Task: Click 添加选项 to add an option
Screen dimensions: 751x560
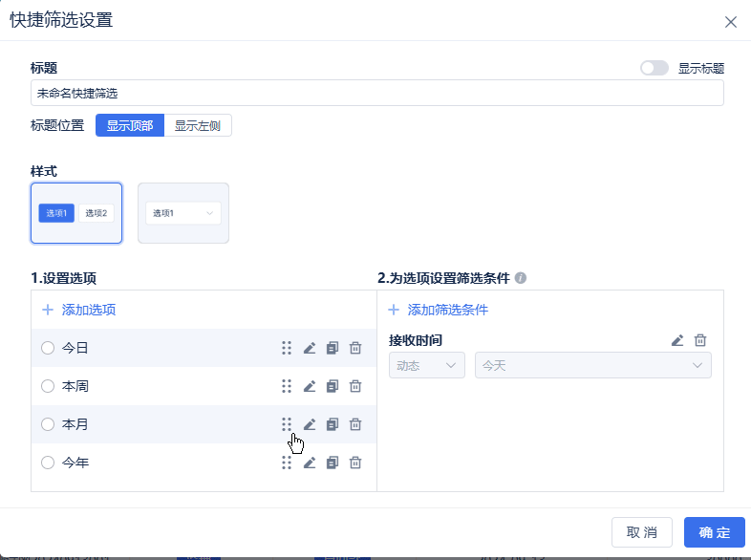Action: coord(79,310)
